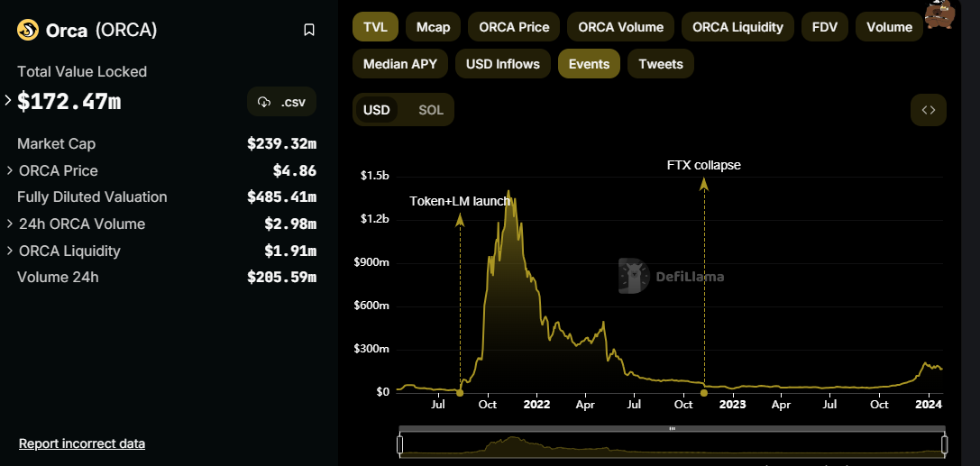980x466 pixels.
Task: Click the $172.47m TVL amount
Action: coord(69,101)
